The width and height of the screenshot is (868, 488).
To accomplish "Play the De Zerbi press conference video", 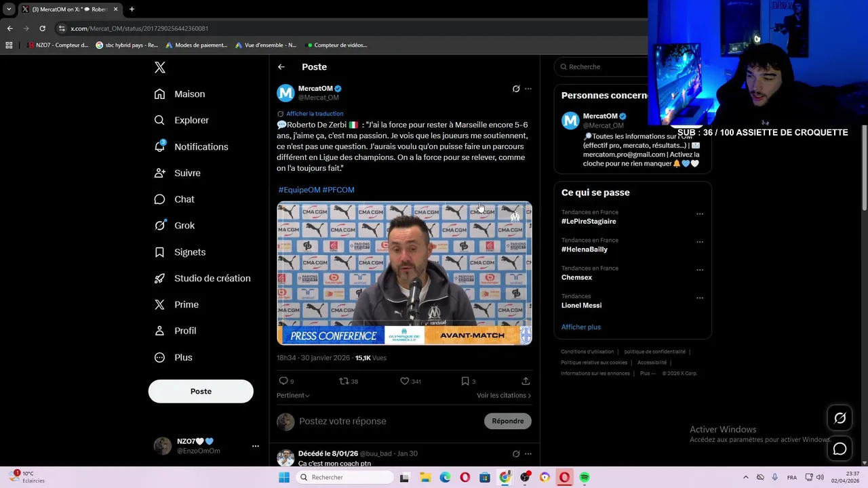I will tap(404, 273).
